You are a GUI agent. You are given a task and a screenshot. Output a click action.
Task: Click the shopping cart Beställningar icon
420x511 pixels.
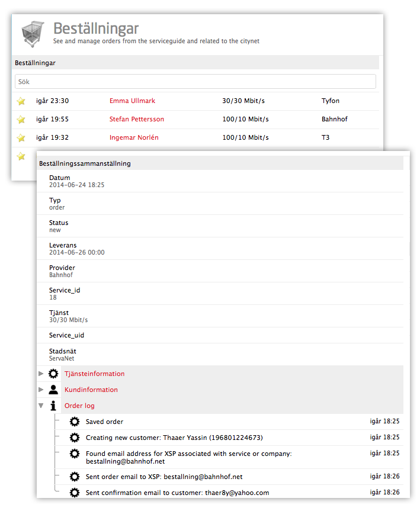33,33
